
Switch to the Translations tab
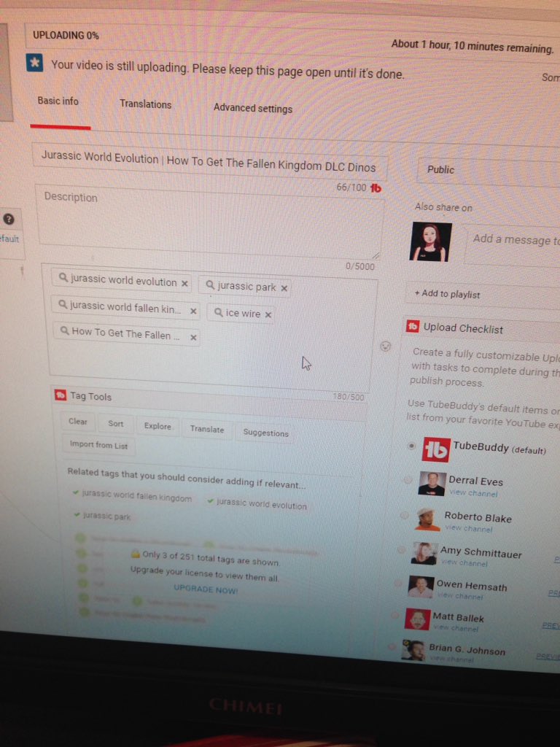tap(145, 104)
